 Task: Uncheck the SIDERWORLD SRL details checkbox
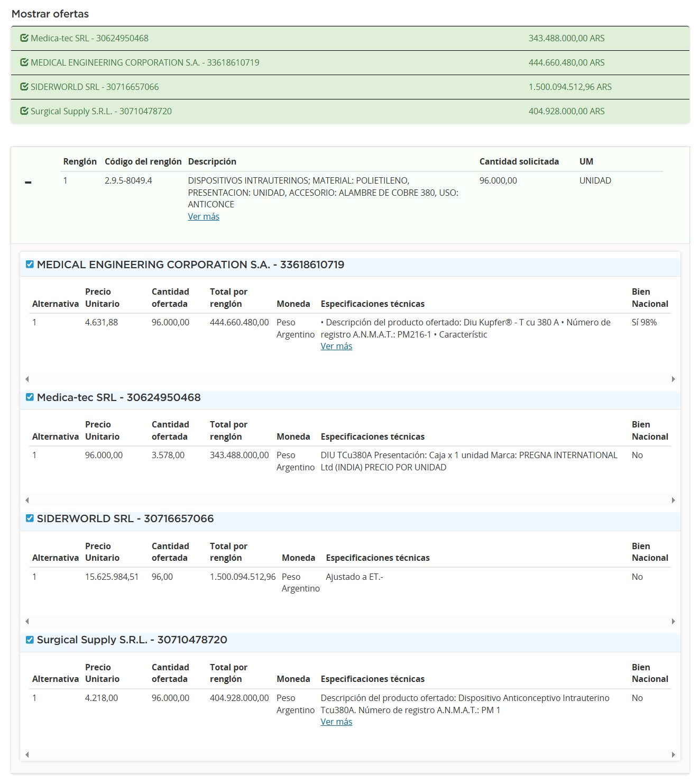[x=30, y=518]
